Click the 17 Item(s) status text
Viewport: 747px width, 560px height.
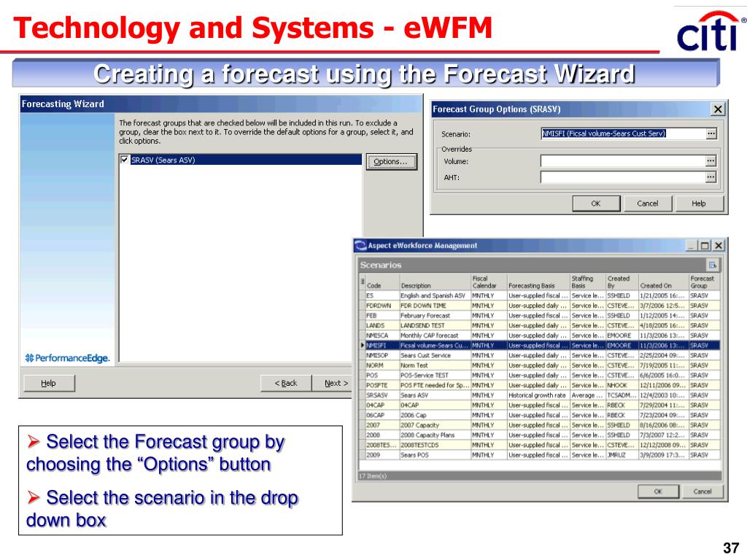click(373, 475)
